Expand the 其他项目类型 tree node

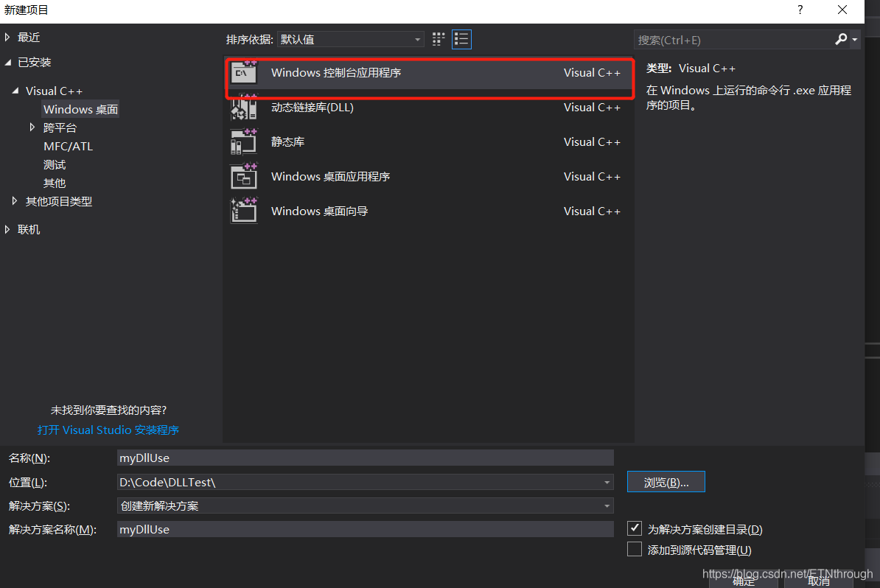(15, 201)
